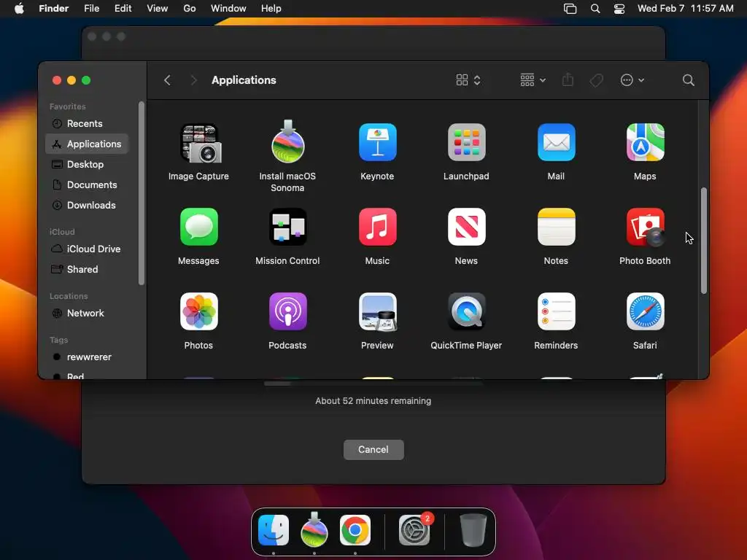The image size is (747, 560).
Task: Open the icon view switcher
Action: coord(468,80)
